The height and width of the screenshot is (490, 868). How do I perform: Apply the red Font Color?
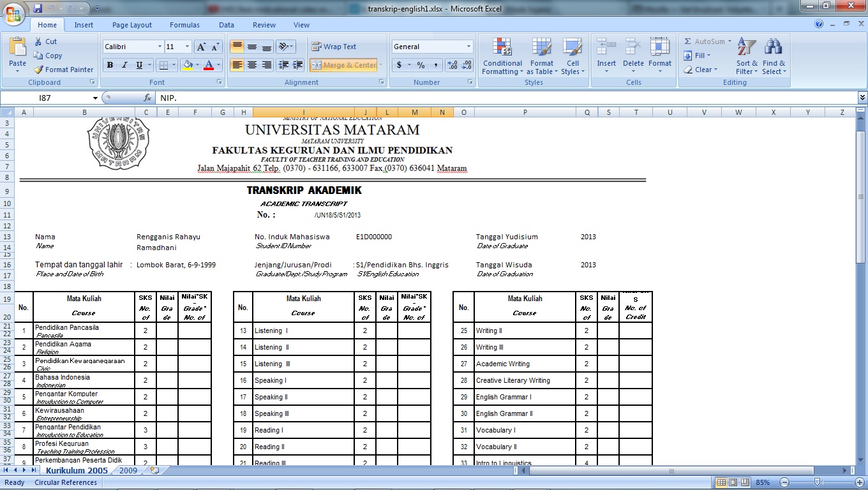click(209, 65)
